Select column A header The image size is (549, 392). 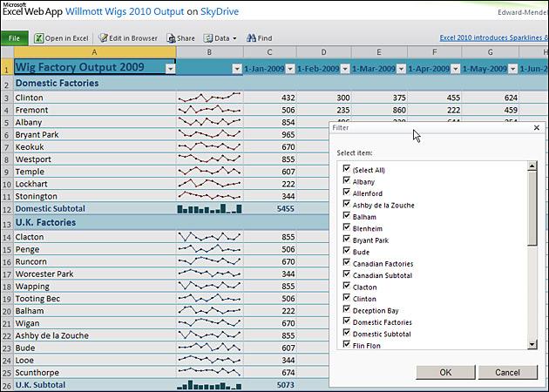pos(94,52)
